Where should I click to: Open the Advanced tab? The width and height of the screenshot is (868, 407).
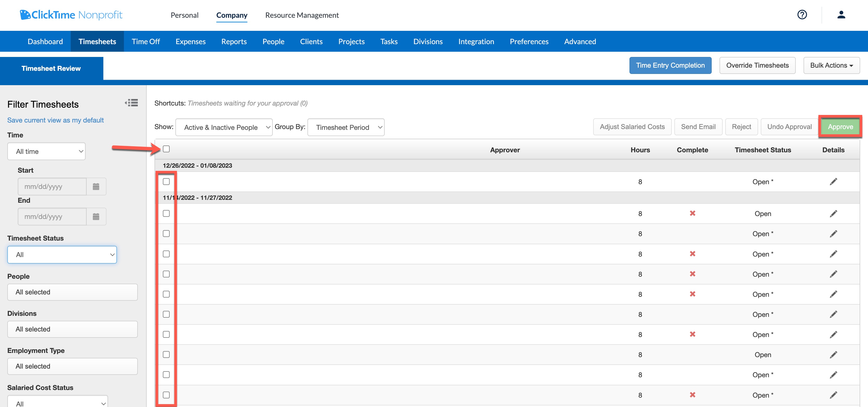580,42
